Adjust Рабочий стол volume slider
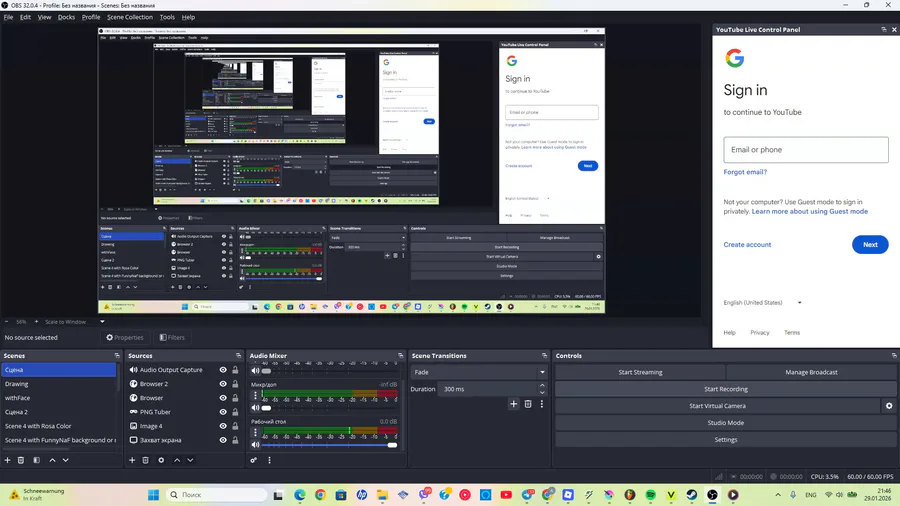 coord(329,445)
